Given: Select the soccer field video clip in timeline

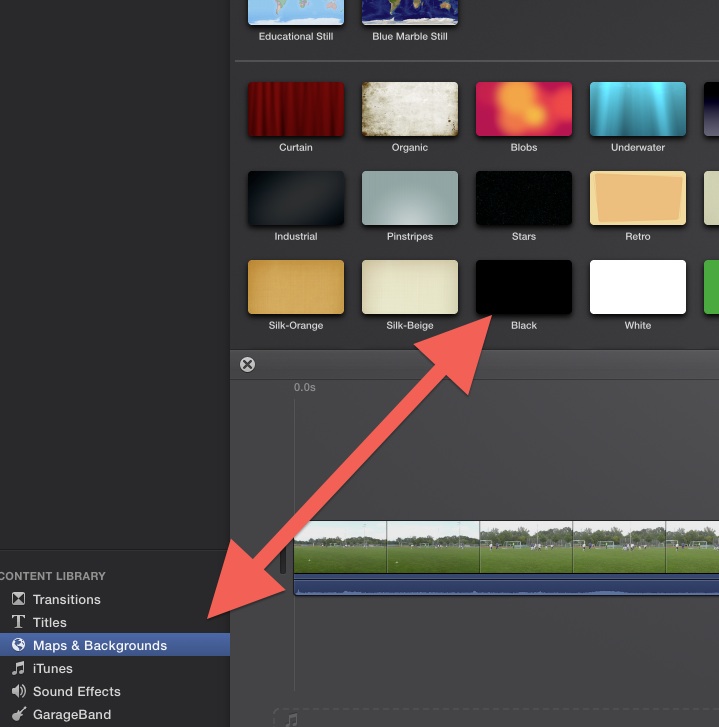Looking at the screenshot, I should tap(506, 547).
